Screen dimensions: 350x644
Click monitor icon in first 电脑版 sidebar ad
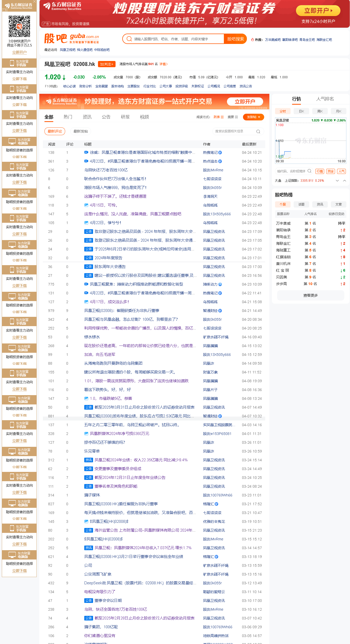point(12,141)
